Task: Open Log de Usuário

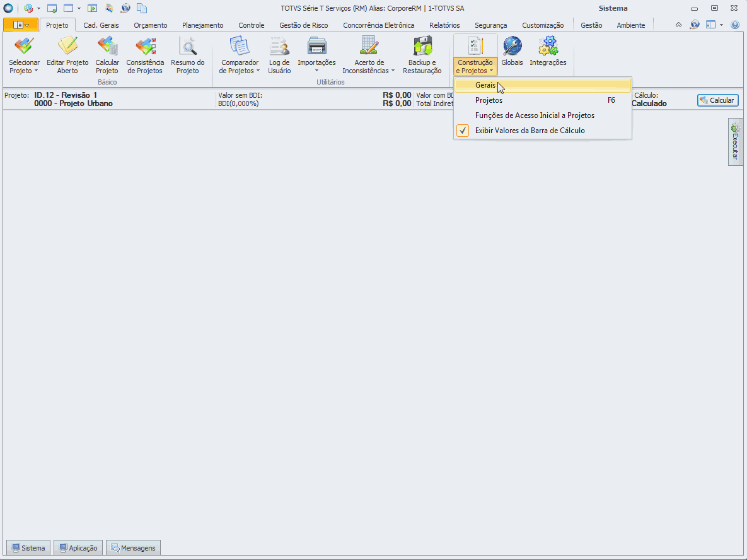Action: point(279,55)
